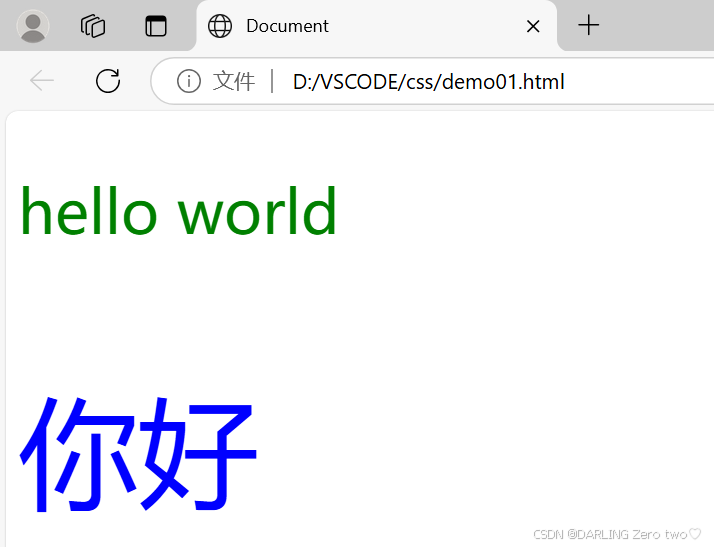Close the Document tab

coord(533,26)
